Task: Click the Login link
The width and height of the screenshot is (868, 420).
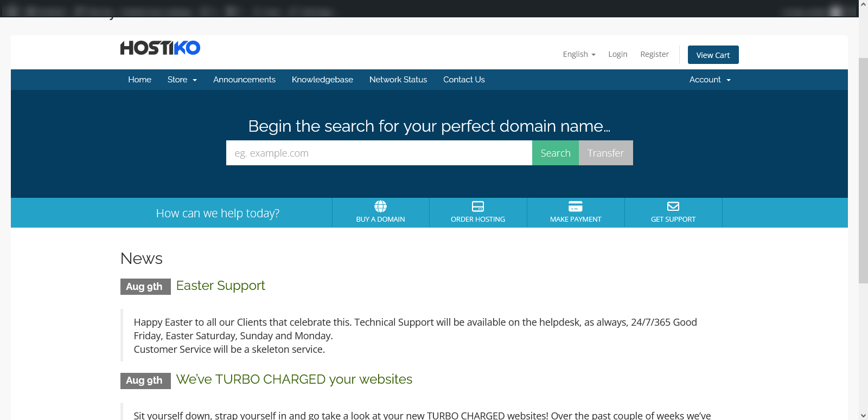Action: [x=617, y=54]
